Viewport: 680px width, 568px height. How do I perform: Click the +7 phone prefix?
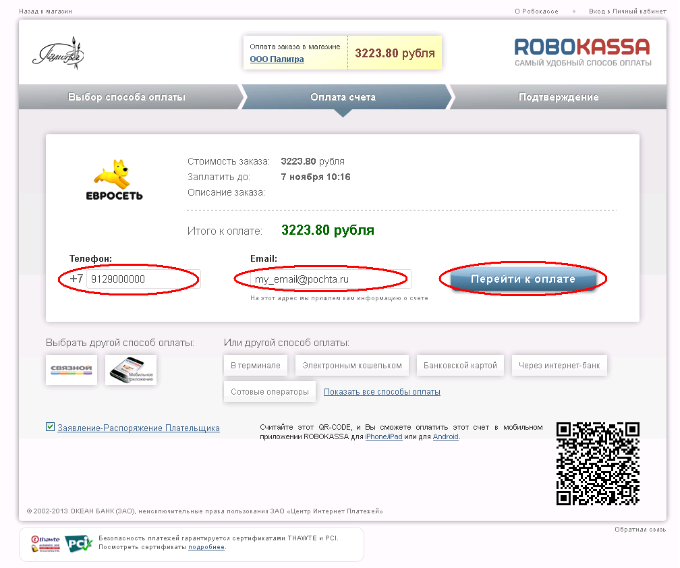pyautogui.click(x=76, y=279)
